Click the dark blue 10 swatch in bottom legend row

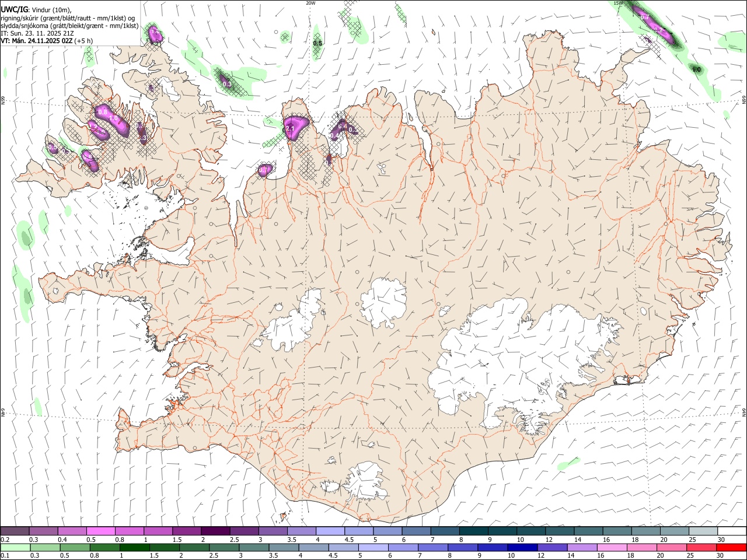pos(522,548)
